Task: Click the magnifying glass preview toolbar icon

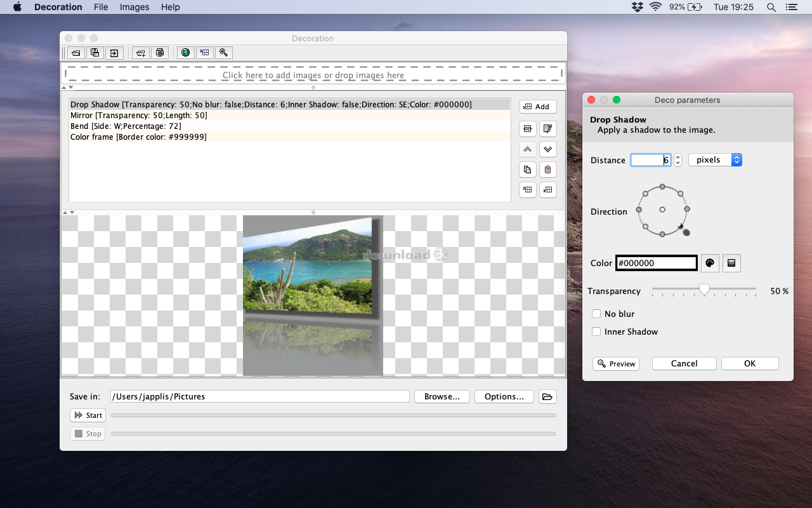Action: (224, 53)
